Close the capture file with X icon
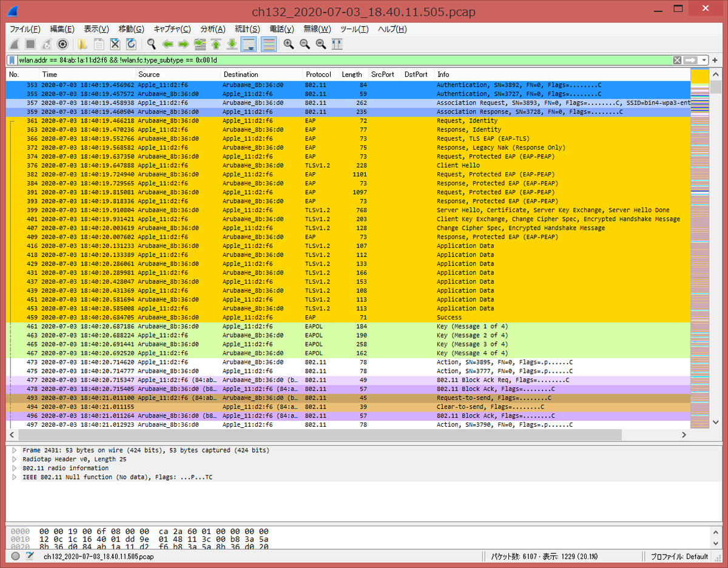This screenshot has width=728, height=568. click(x=115, y=44)
